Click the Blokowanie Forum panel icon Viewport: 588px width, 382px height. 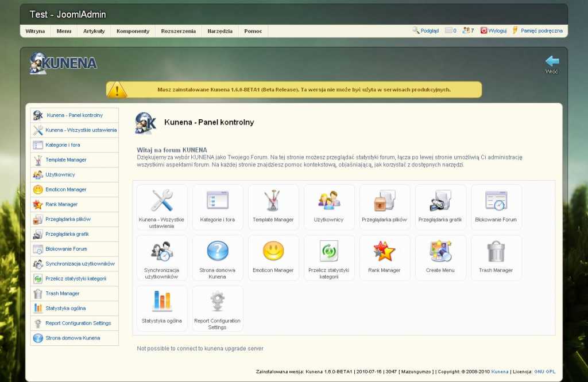(496, 201)
